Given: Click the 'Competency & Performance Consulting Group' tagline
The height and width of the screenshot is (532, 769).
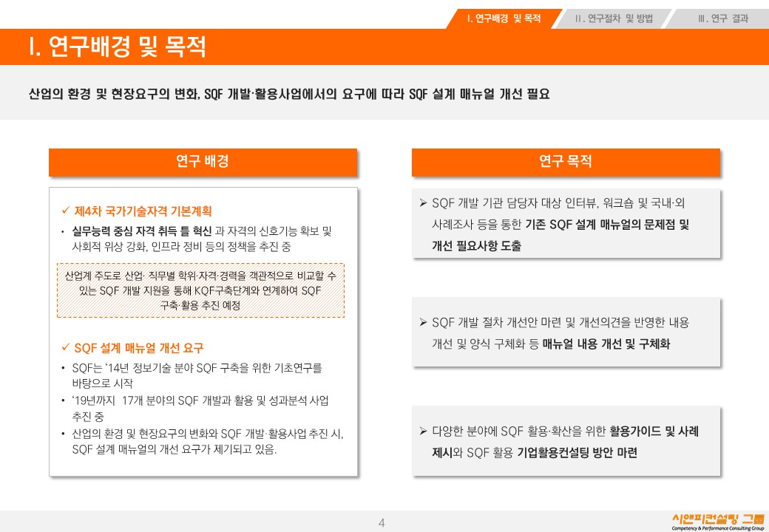Looking at the screenshot, I should (718, 528).
